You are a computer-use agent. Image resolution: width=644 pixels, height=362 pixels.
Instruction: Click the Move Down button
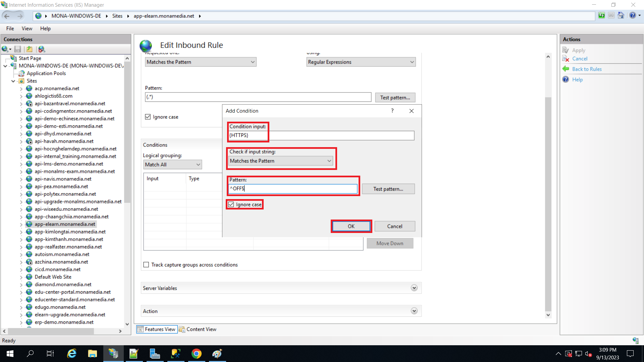point(390,243)
